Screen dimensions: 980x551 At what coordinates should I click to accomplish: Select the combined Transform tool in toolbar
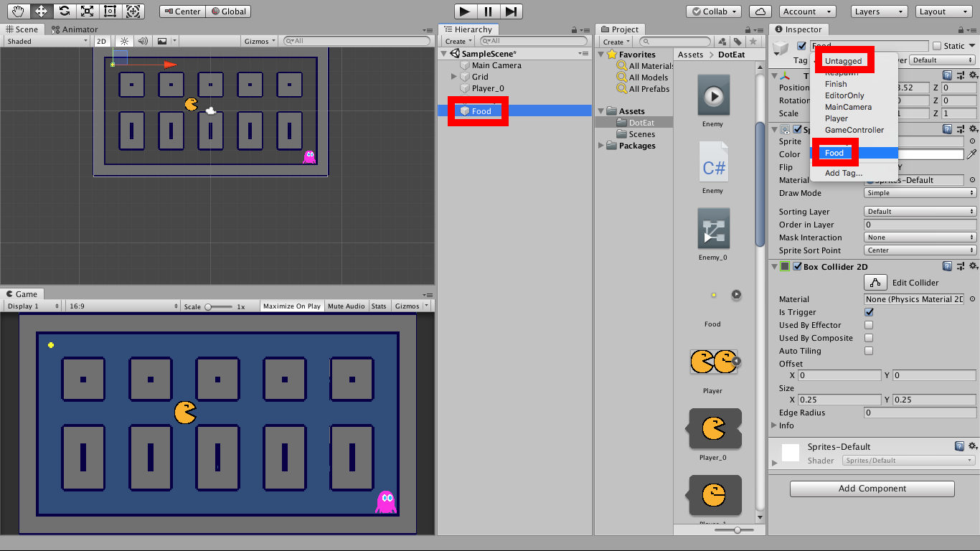pos(133,11)
